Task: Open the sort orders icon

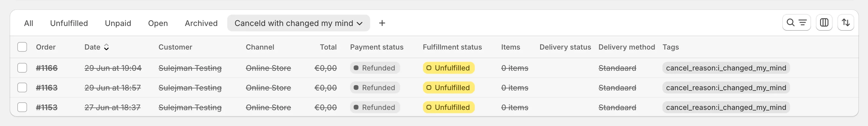Action: (846, 23)
